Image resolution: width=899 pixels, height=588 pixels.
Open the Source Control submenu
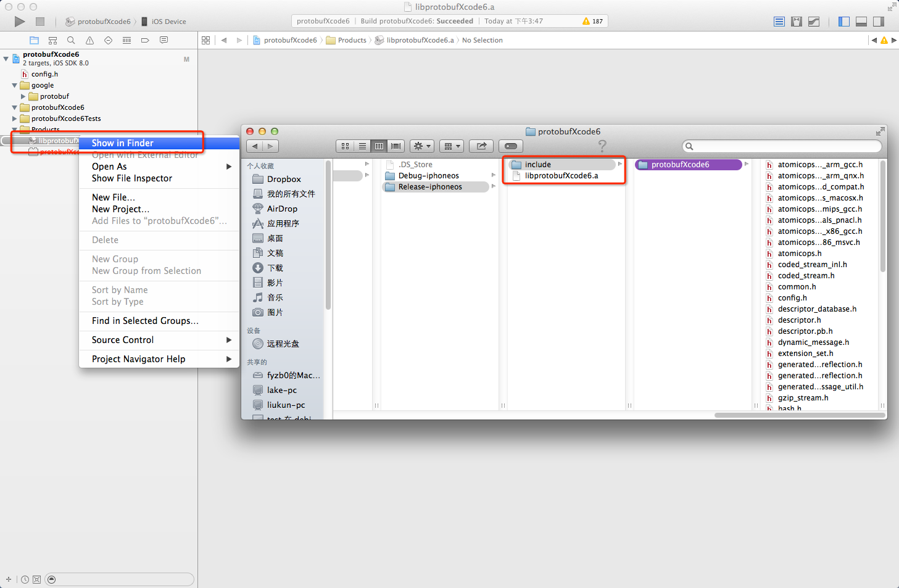159,340
